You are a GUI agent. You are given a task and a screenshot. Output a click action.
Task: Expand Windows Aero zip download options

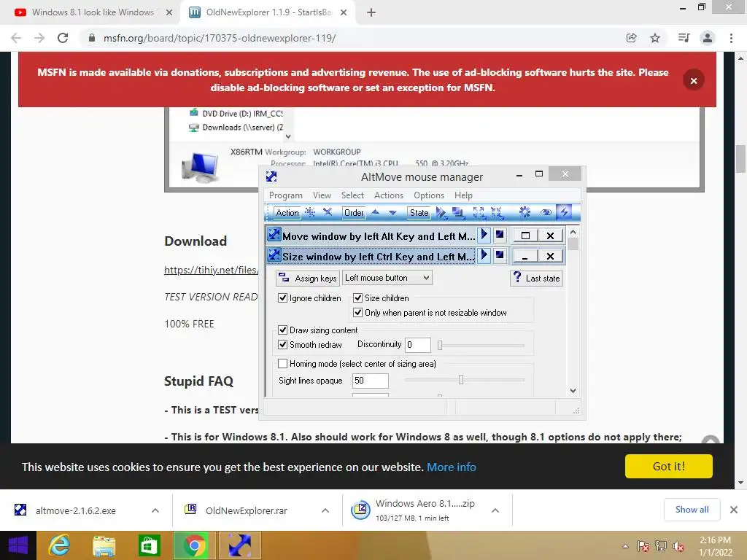(x=495, y=510)
